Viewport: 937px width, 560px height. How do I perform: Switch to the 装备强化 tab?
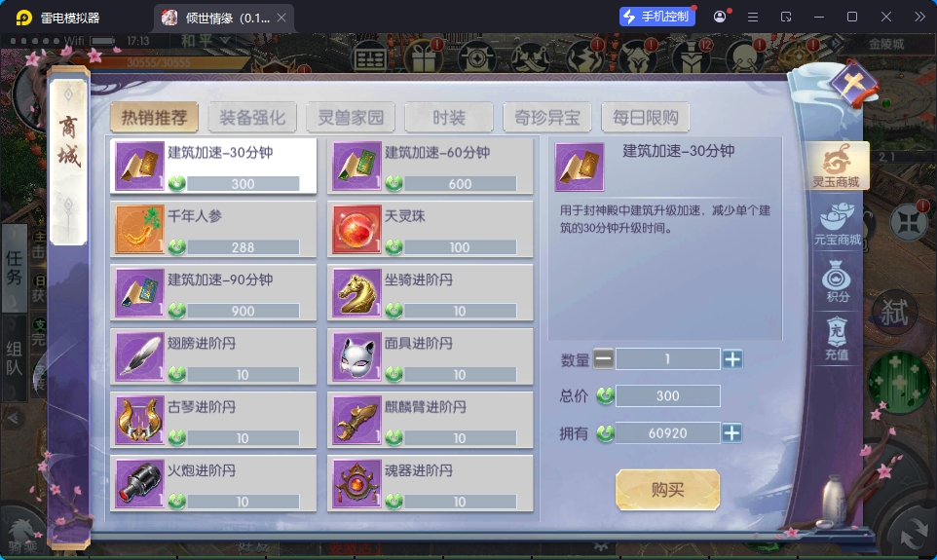tap(252, 117)
